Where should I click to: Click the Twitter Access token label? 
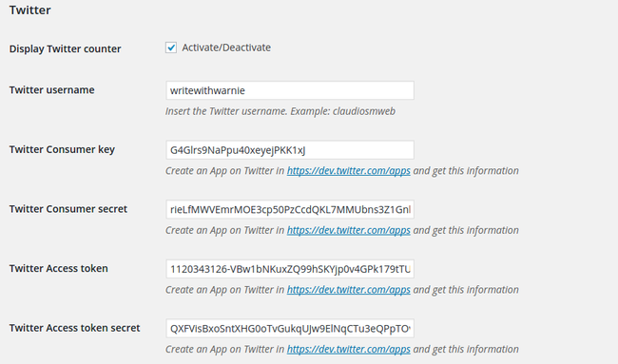58,269
